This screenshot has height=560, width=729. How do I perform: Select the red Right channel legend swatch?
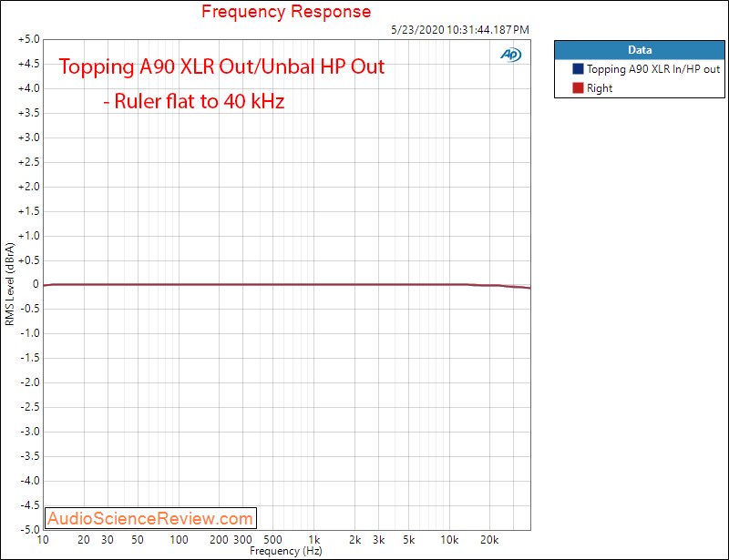(x=578, y=87)
